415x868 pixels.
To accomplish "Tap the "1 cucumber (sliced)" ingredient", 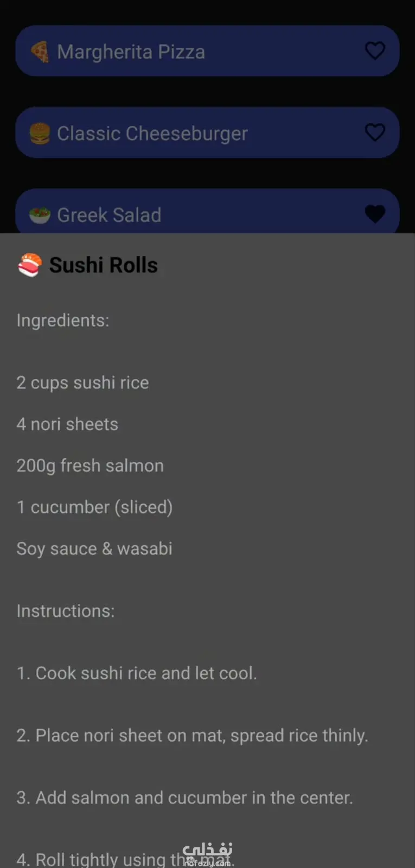I will tap(94, 507).
